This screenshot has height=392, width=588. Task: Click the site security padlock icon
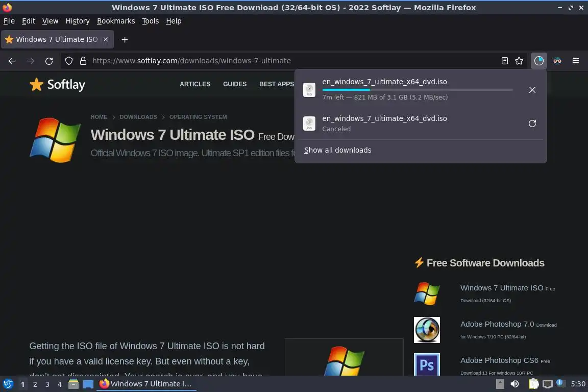point(83,61)
